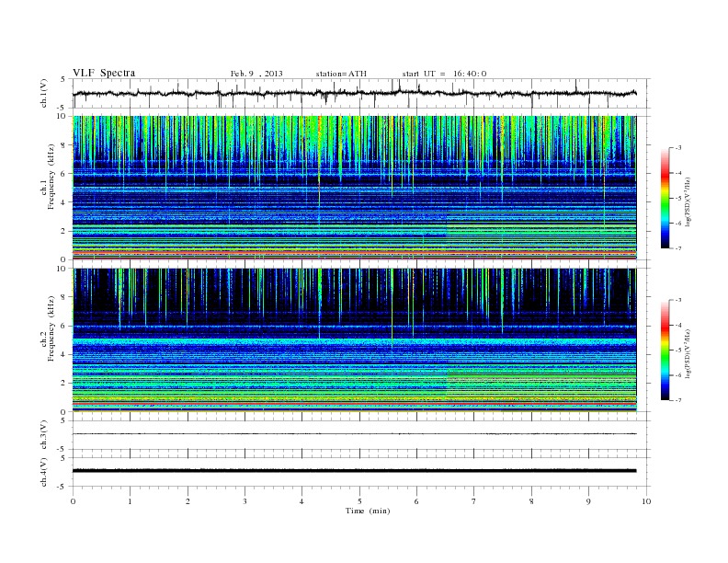Click the "6" kHz tick of ch.2 spectrogram

click(x=63, y=326)
